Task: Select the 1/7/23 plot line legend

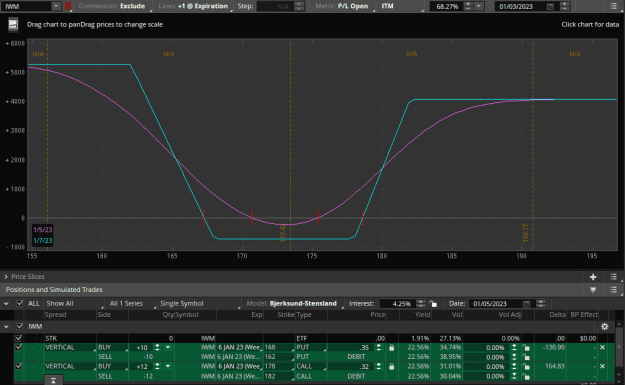Action: point(43,241)
